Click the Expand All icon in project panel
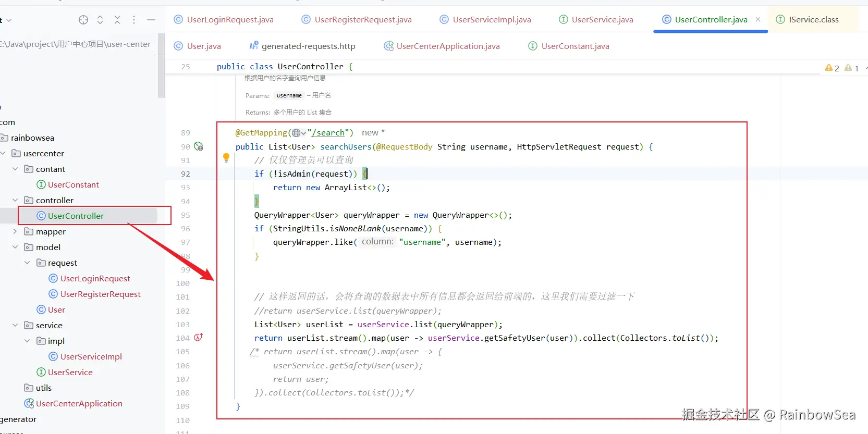 [x=100, y=20]
